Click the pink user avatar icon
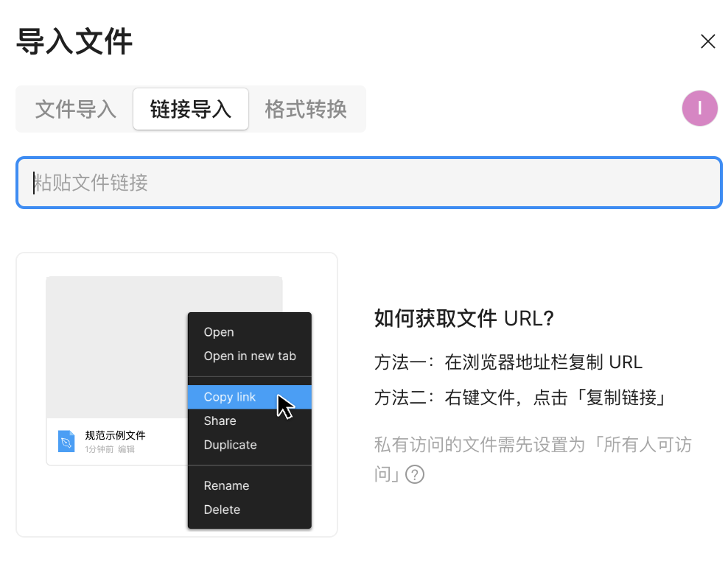This screenshot has height=570, width=728. 699,109
